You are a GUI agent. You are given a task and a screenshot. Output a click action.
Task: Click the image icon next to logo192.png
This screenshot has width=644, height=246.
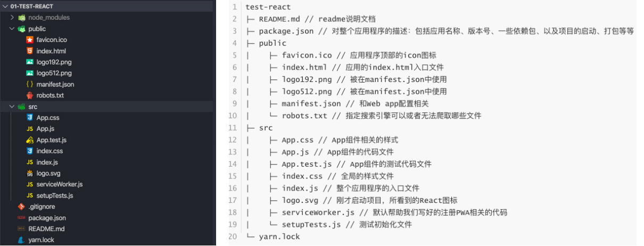pos(30,62)
